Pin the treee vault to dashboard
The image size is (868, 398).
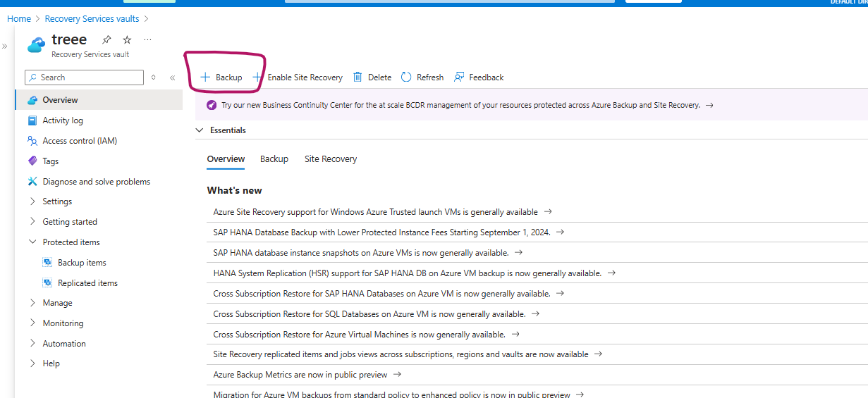(x=106, y=39)
